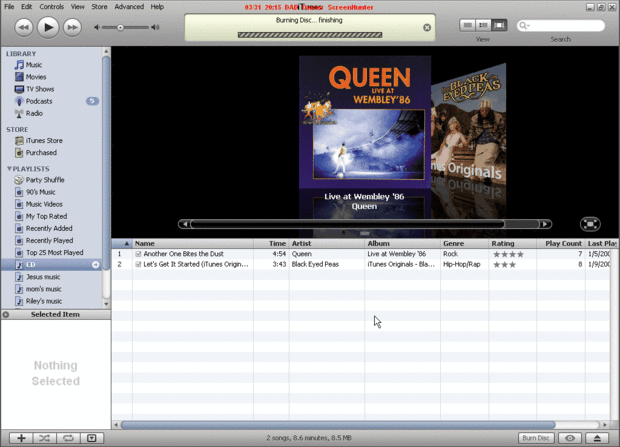Toggle the artwork viewer button

click(x=92, y=438)
